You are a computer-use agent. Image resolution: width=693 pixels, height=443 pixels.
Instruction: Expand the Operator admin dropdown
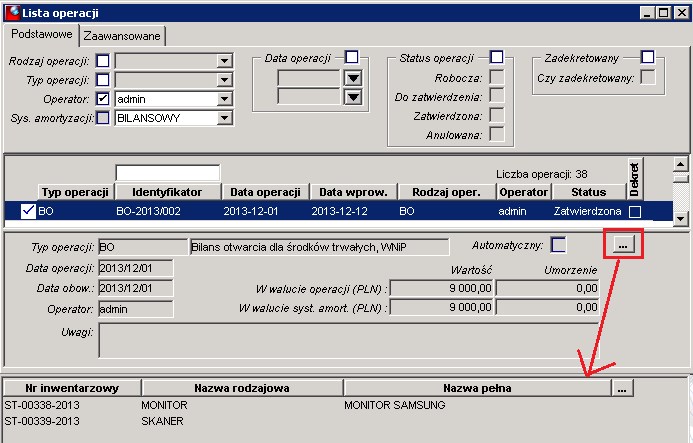point(224,99)
